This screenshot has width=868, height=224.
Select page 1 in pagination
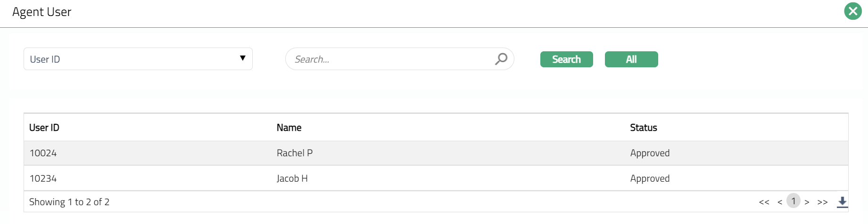click(794, 201)
